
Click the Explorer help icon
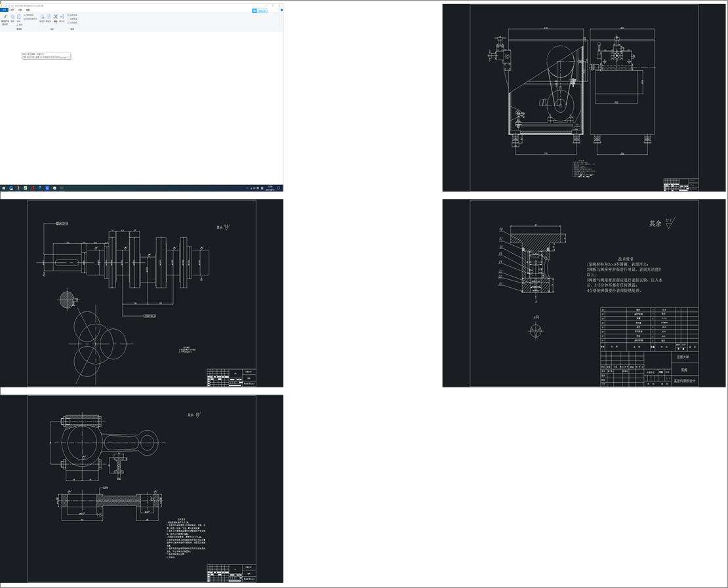[281, 10]
